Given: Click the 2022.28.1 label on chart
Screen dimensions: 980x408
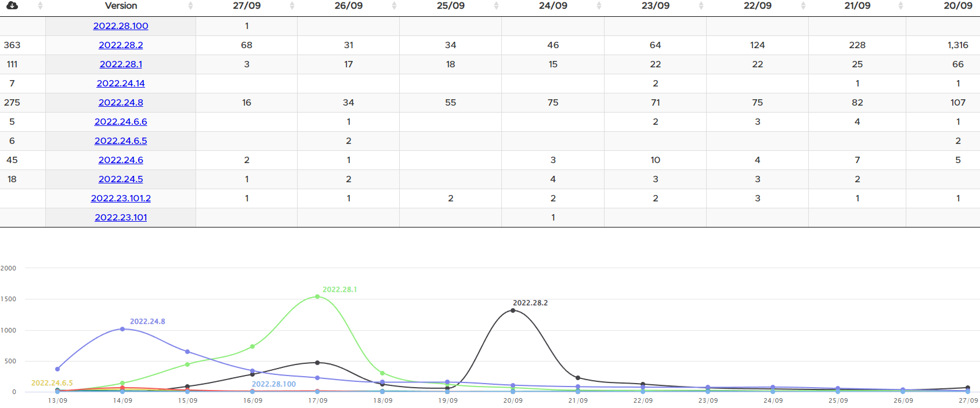Looking at the screenshot, I should click(340, 290).
